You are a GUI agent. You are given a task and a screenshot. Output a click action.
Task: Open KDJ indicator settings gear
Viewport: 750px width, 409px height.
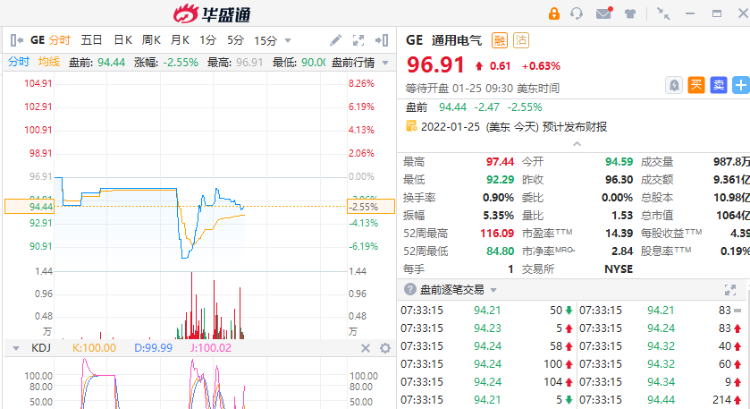click(385, 348)
